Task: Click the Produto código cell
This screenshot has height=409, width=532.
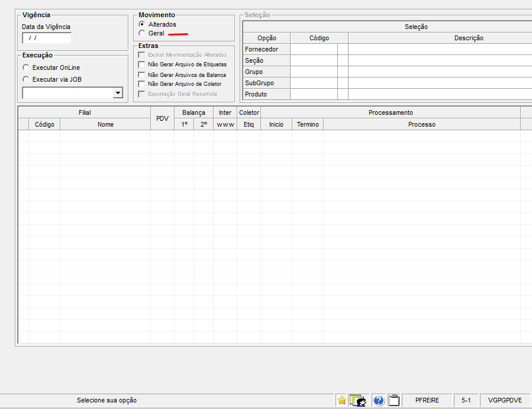Action: [x=314, y=94]
